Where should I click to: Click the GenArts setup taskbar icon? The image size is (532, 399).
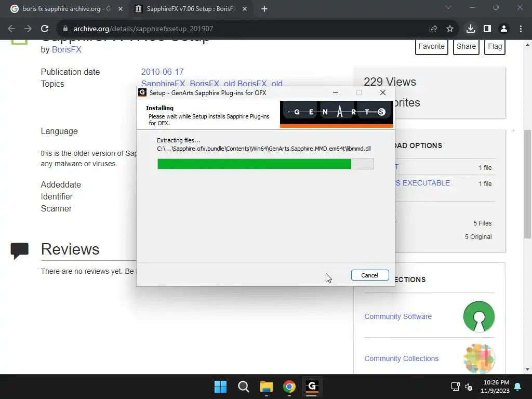point(312,387)
